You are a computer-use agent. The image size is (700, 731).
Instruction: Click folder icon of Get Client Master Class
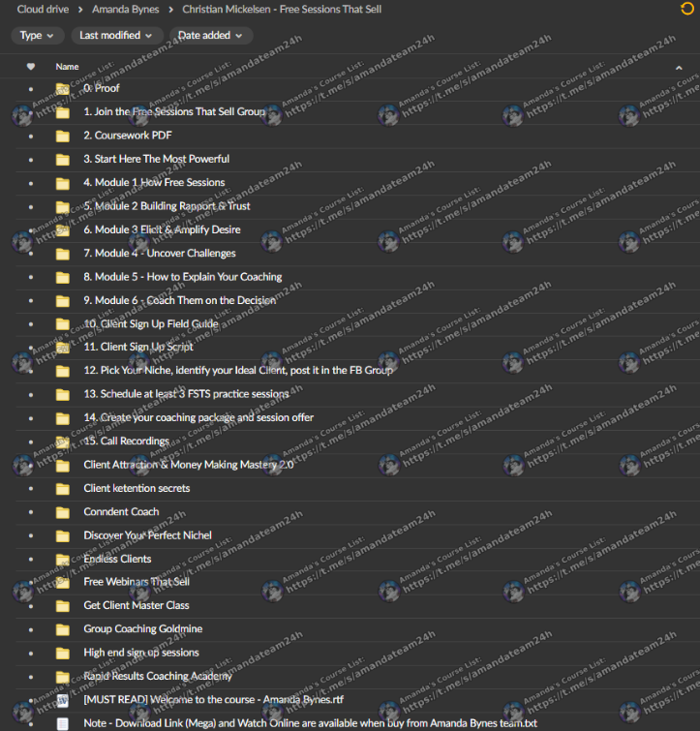point(63,606)
